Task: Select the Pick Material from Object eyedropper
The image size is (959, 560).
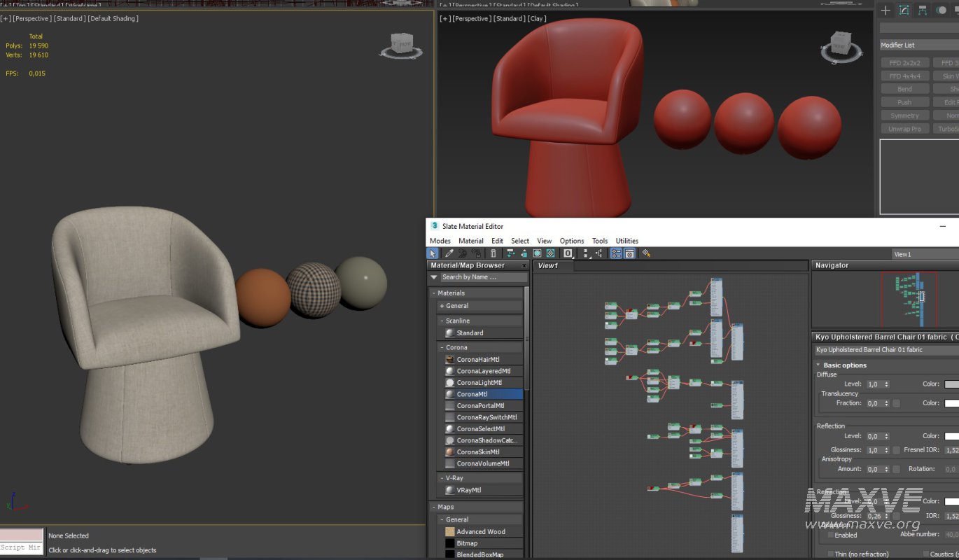Action: [449, 253]
